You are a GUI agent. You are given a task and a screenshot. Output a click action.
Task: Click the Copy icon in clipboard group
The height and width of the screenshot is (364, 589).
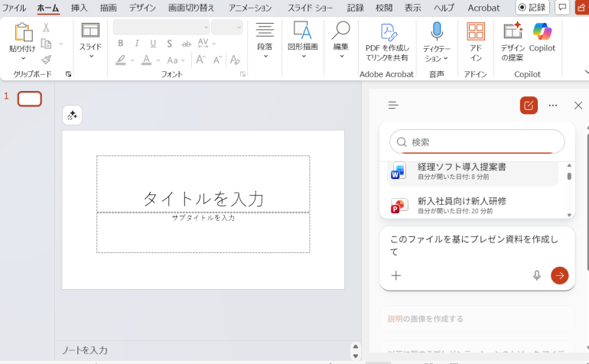pos(46,44)
